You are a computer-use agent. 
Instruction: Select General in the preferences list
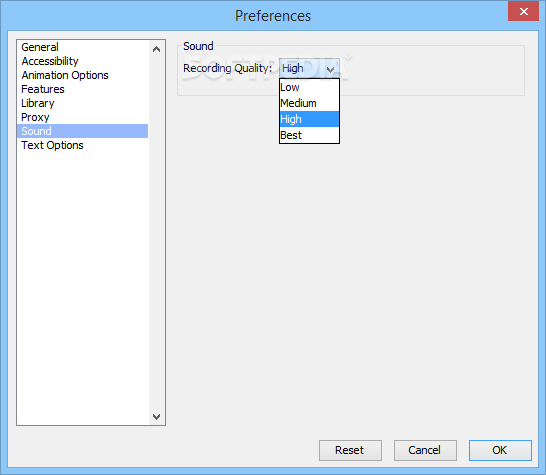pos(83,47)
